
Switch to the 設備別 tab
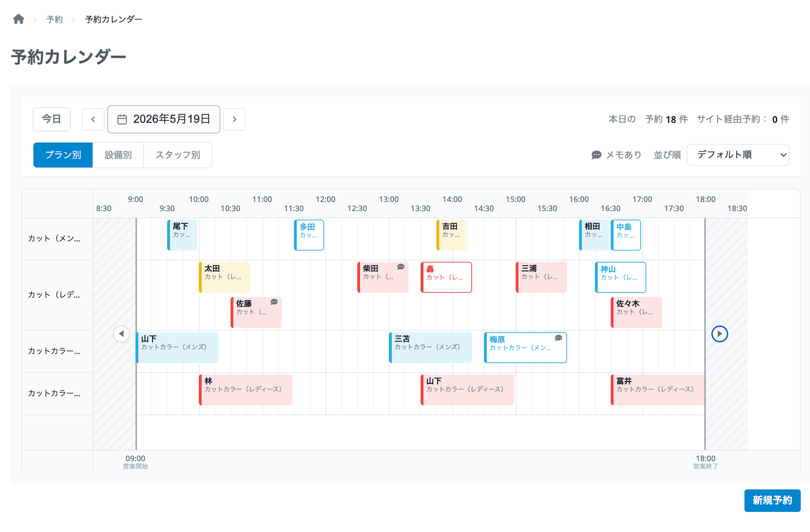coord(118,155)
